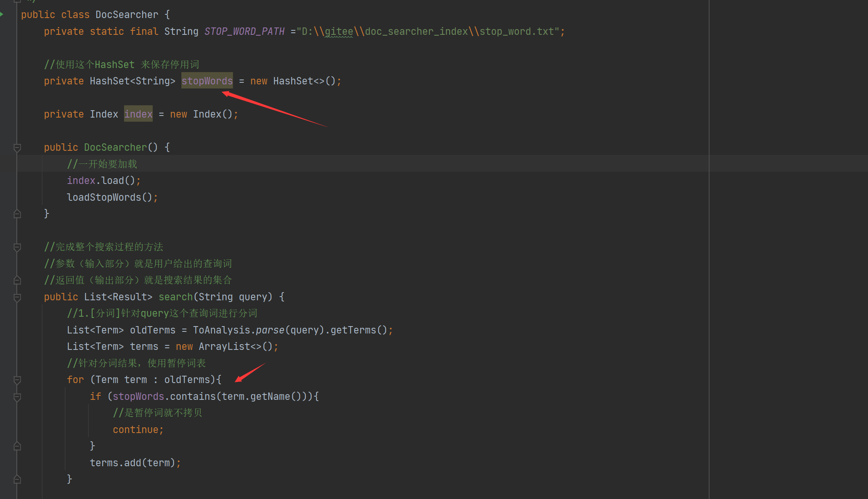The height and width of the screenshot is (499, 868).
Task: Click the for keyword
Action: tap(76, 380)
